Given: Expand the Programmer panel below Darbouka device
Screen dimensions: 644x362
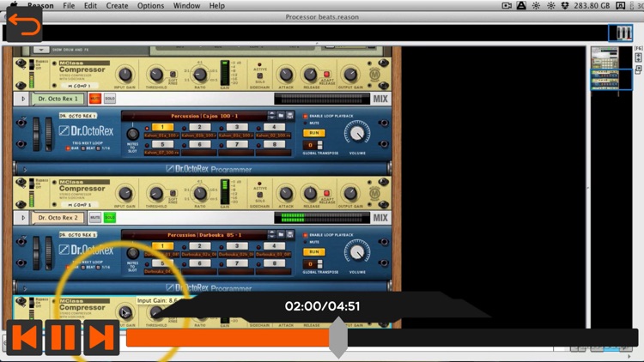Looking at the screenshot, I should (25, 288).
